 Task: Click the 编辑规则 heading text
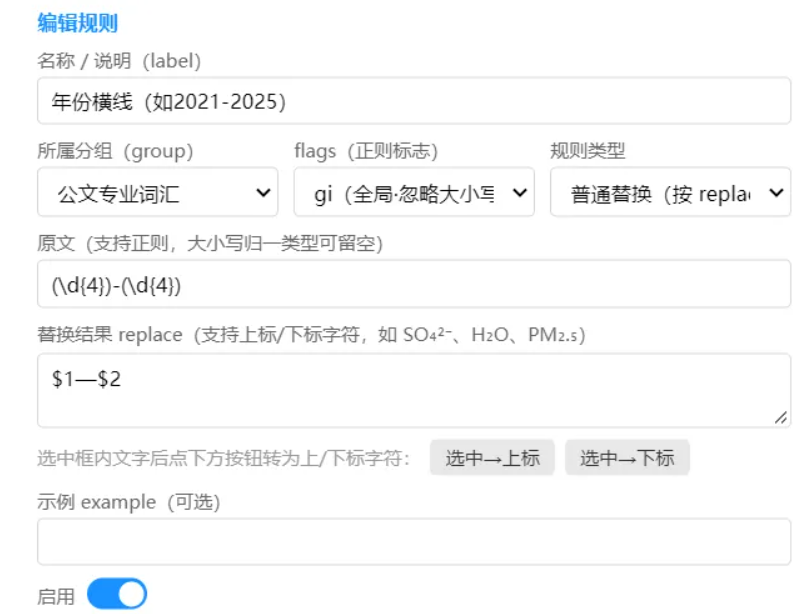tap(78, 23)
